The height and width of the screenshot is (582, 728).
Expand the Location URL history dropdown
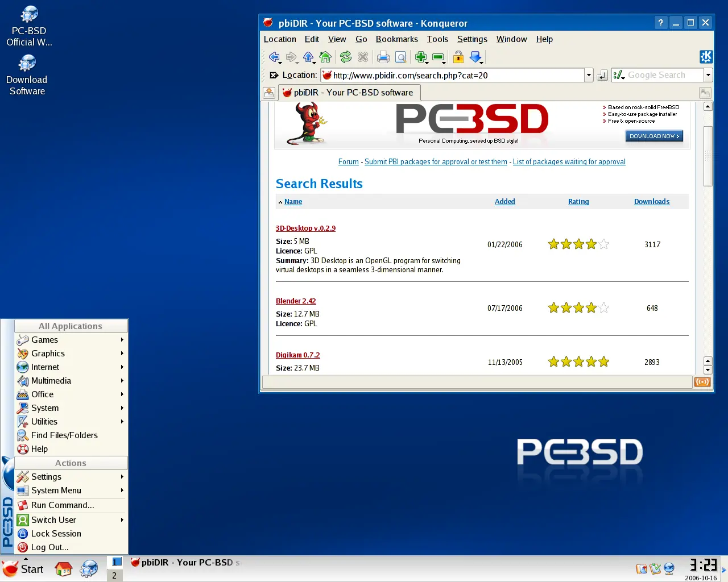pyautogui.click(x=589, y=75)
